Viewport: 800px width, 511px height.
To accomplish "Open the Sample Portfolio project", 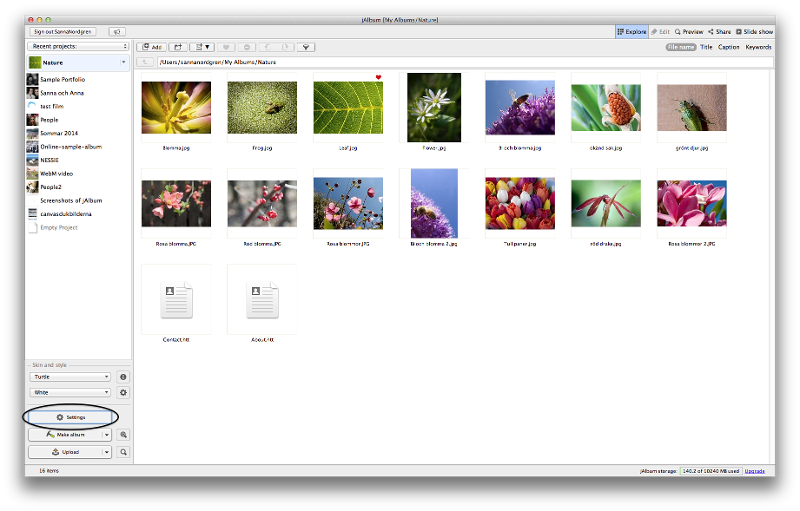I will coord(78,80).
